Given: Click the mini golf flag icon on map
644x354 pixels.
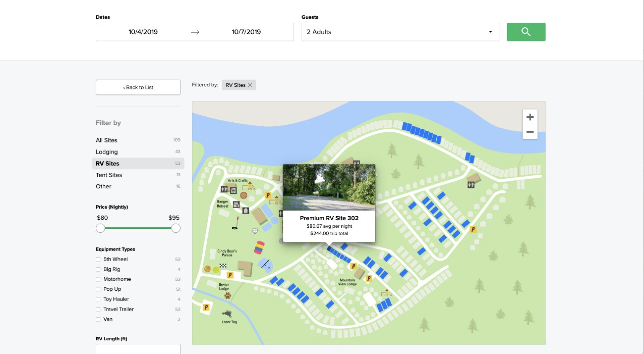Looking at the screenshot, I should point(236,223).
